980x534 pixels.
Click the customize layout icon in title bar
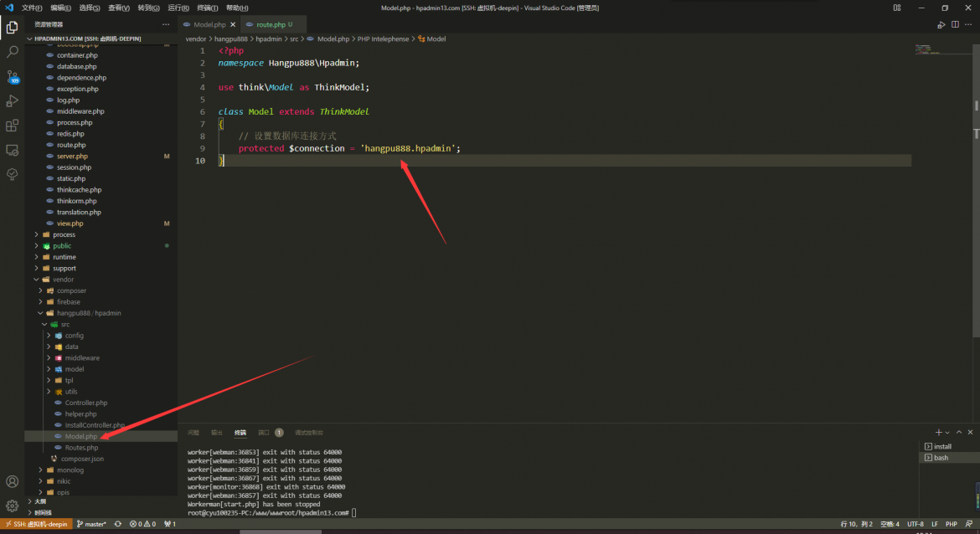pos(897,8)
